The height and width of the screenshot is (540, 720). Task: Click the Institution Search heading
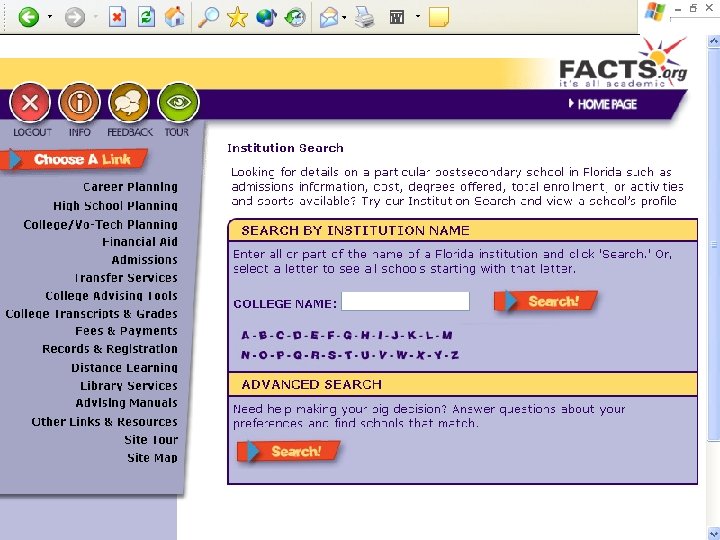285,148
